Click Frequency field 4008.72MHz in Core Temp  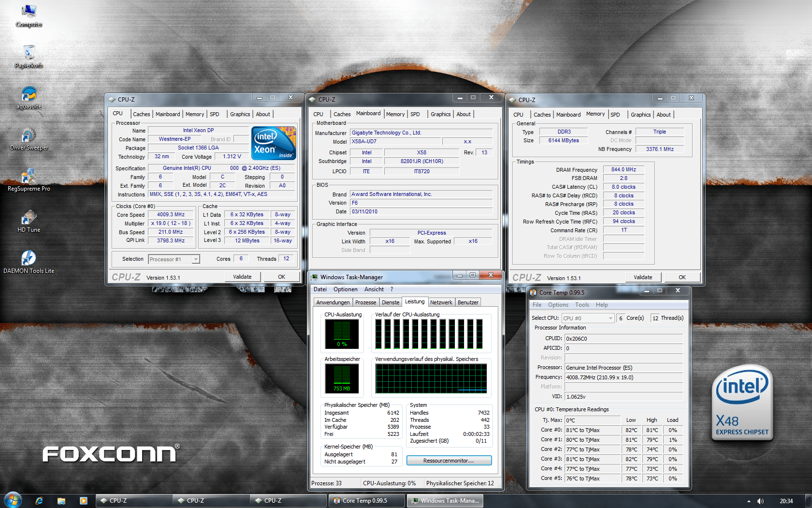click(x=624, y=377)
